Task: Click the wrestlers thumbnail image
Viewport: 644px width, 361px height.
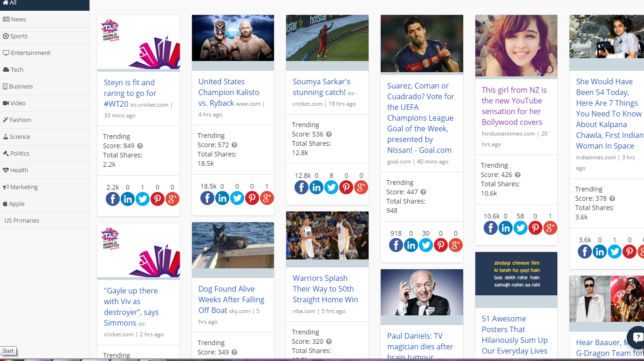Action: [233, 38]
